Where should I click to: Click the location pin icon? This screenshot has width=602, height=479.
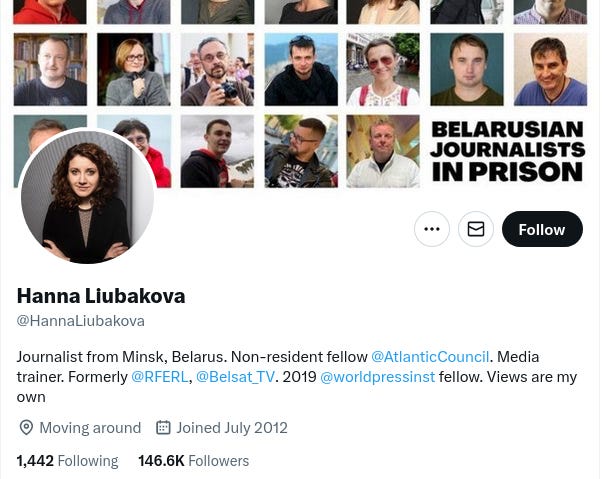[26, 428]
